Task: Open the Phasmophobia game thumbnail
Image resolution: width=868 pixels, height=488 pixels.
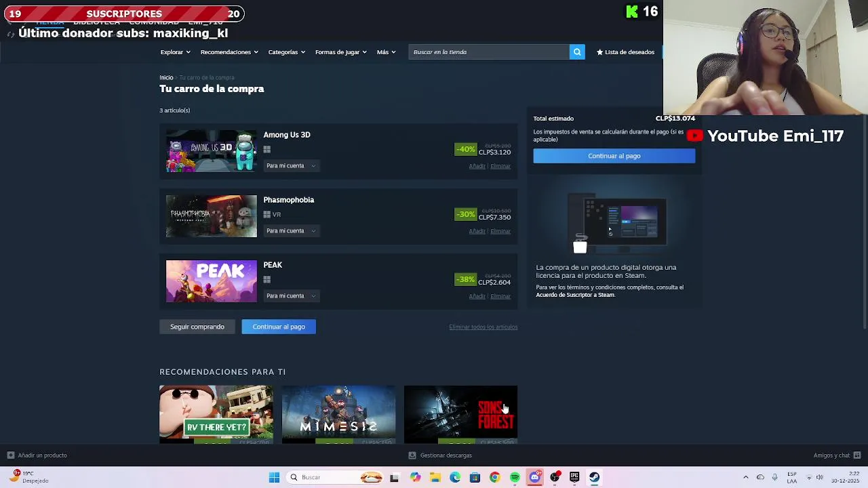Action: point(212,216)
